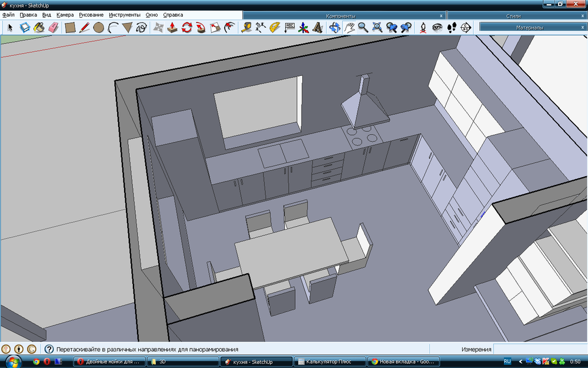Select the Push/Pull tool
This screenshot has width=588, height=368.
(172, 28)
